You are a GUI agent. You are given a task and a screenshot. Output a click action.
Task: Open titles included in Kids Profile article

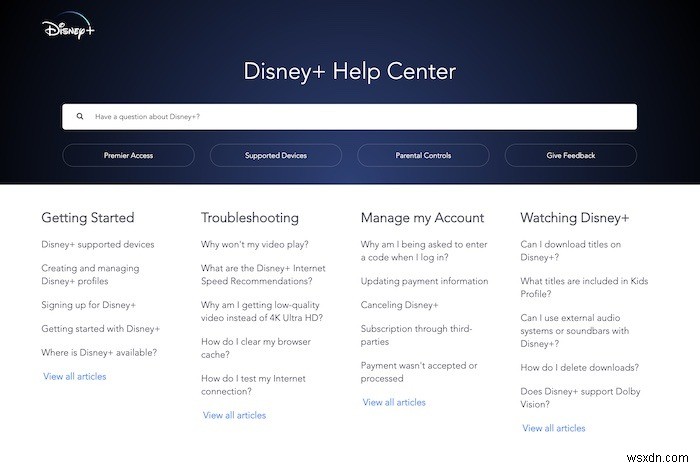(x=584, y=288)
